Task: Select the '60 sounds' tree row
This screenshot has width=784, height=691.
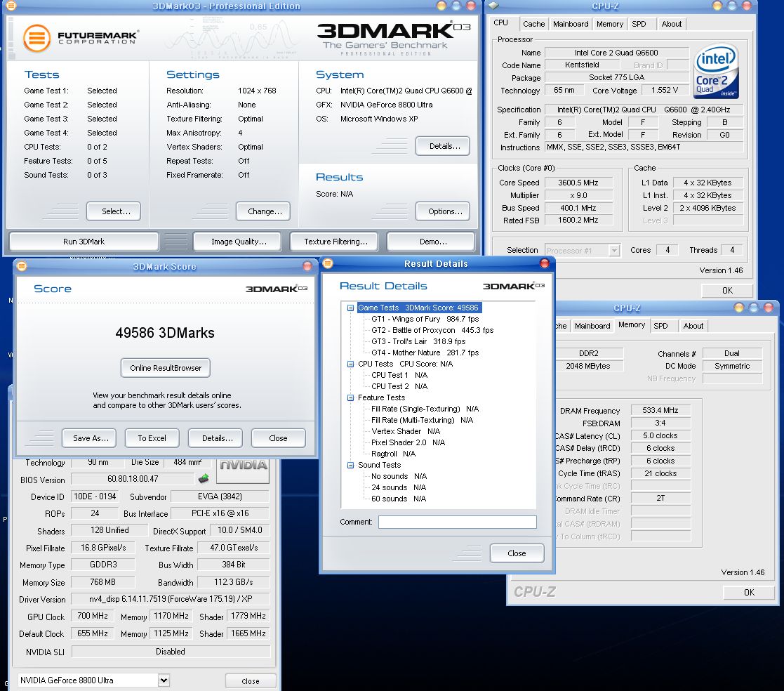Action: (399, 499)
